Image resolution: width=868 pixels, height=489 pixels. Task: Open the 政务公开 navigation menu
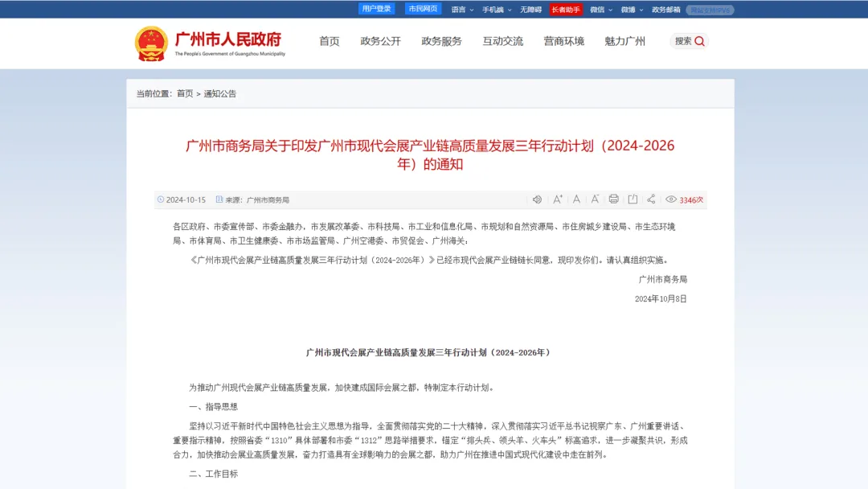pos(380,42)
